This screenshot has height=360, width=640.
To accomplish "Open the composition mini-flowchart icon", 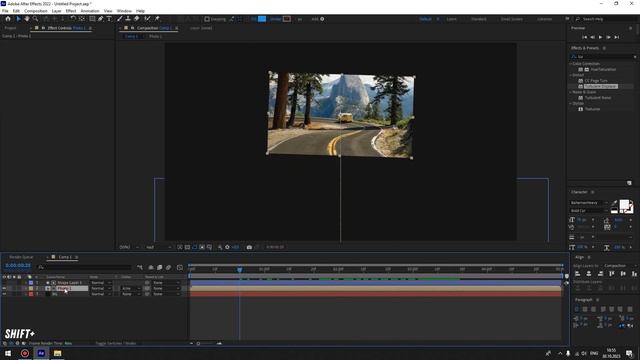I will (x=140, y=267).
